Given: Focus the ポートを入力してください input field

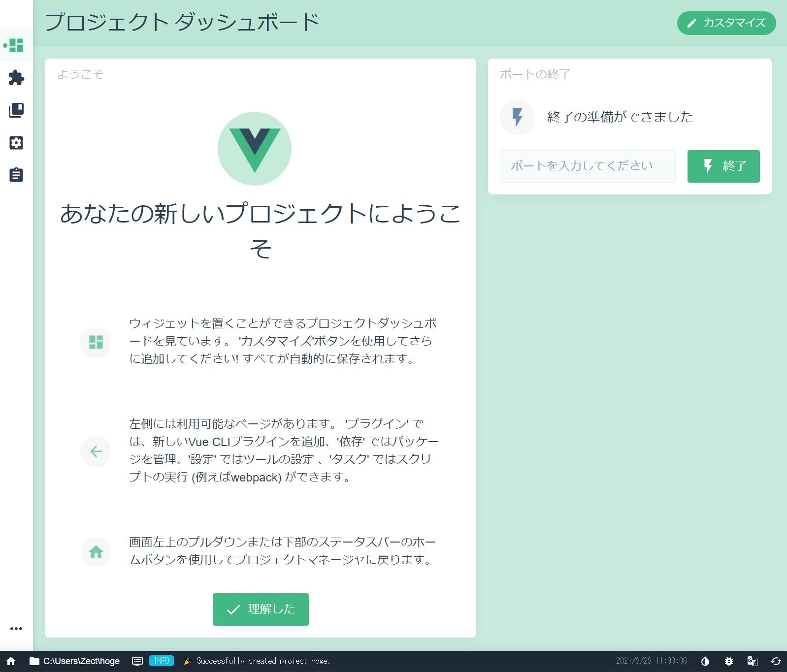Looking at the screenshot, I should point(588,166).
